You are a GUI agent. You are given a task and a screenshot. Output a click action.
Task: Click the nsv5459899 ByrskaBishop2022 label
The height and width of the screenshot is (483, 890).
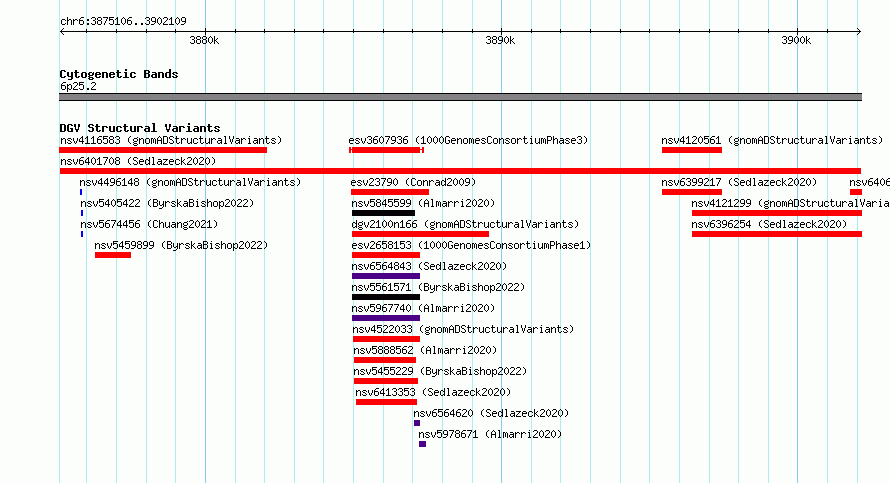(x=181, y=245)
